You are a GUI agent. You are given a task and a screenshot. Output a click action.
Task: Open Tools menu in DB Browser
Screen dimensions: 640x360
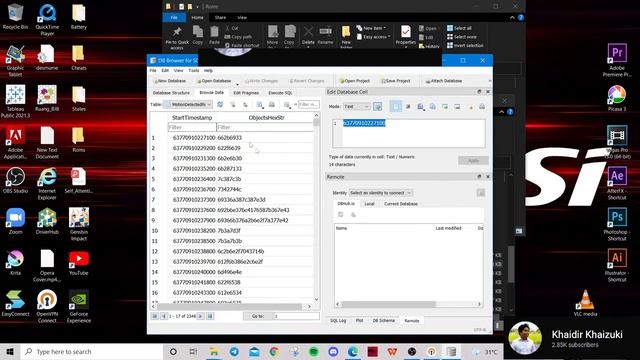tap(194, 71)
